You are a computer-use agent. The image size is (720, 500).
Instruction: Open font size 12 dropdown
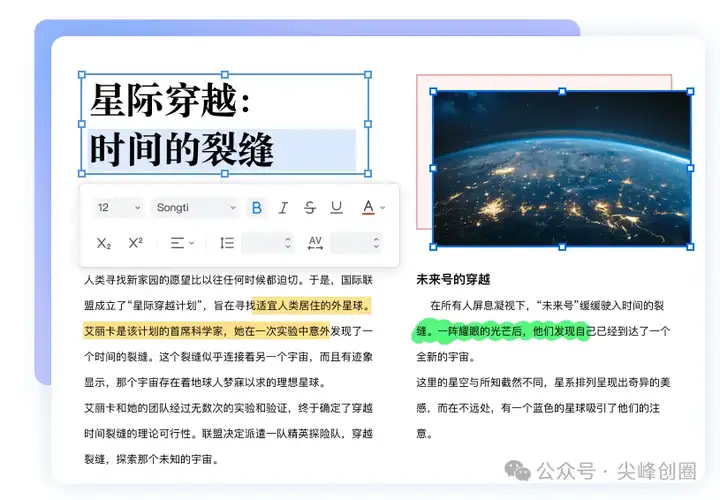118,208
